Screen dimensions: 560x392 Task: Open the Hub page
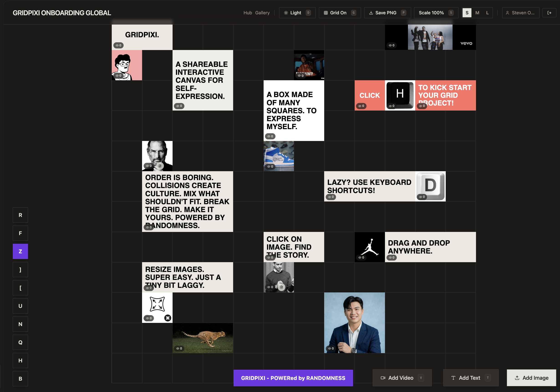point(248,13)
